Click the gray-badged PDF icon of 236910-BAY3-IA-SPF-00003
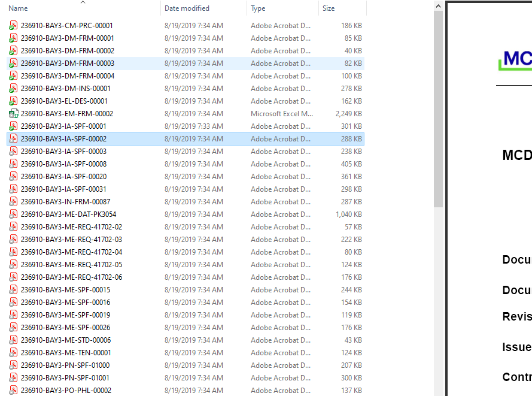 (13, 151)
